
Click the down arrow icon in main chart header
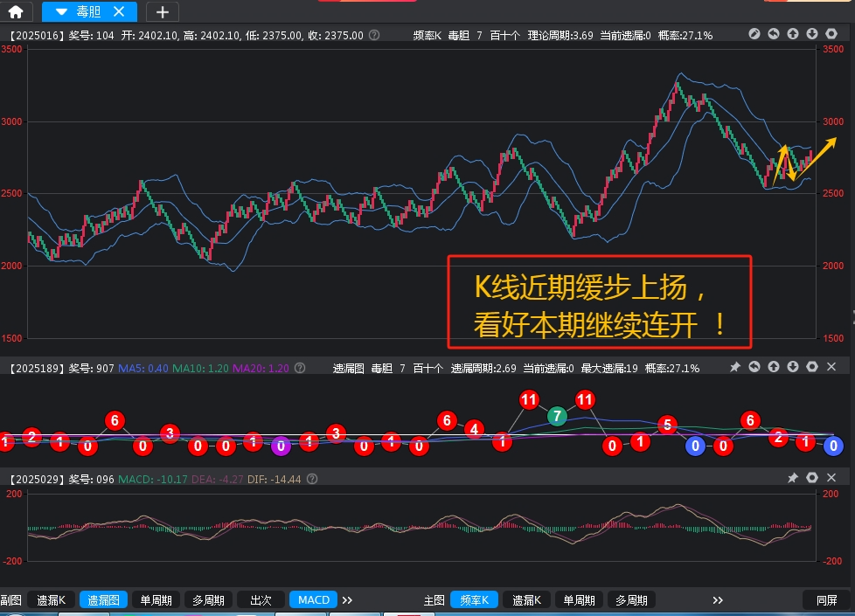[812, 35]
